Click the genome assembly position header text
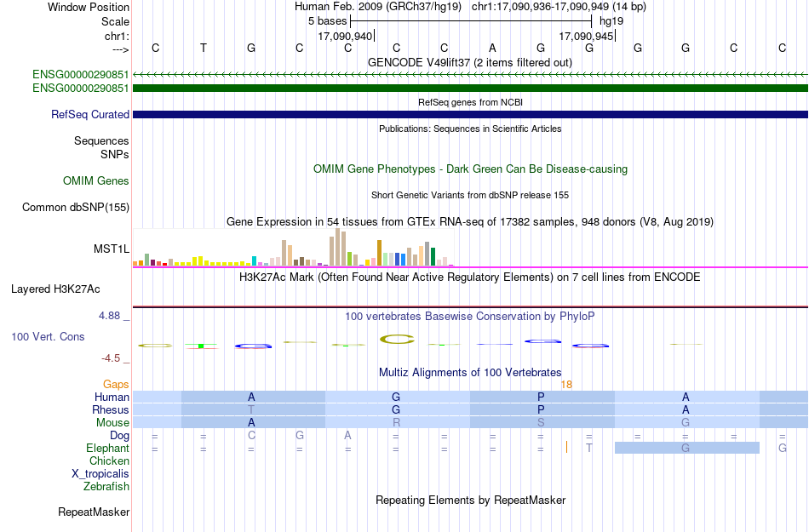The height and width of the screenshot is (532, 809). [470, 7]
